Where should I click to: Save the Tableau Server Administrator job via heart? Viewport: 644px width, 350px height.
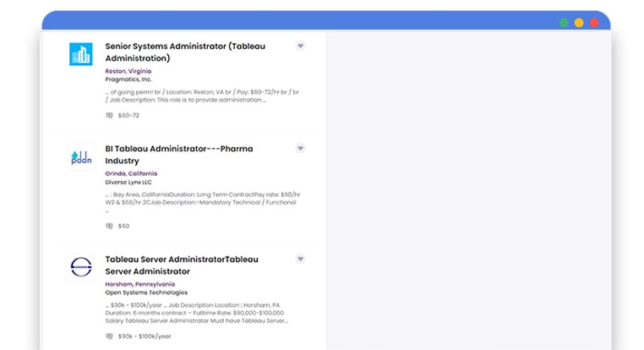pyautogui.click(x=300, y=259)
